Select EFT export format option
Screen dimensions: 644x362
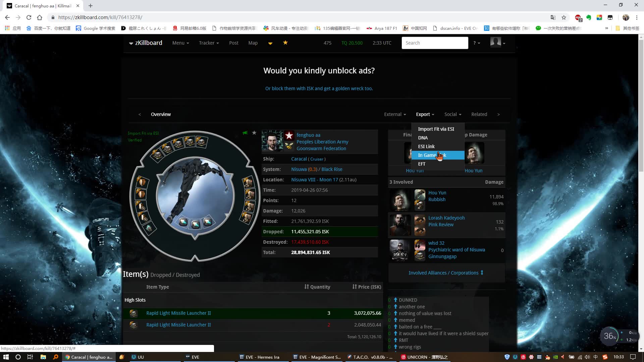[422, 164]
